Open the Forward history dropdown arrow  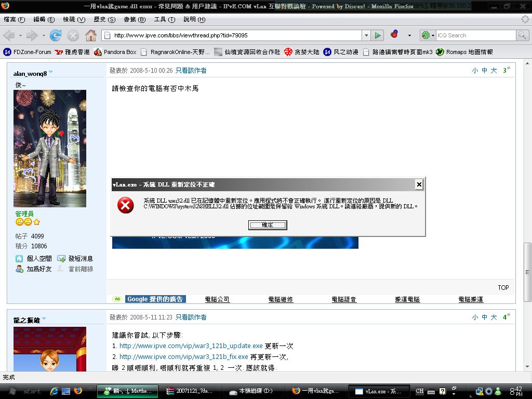tap(44, 35)
